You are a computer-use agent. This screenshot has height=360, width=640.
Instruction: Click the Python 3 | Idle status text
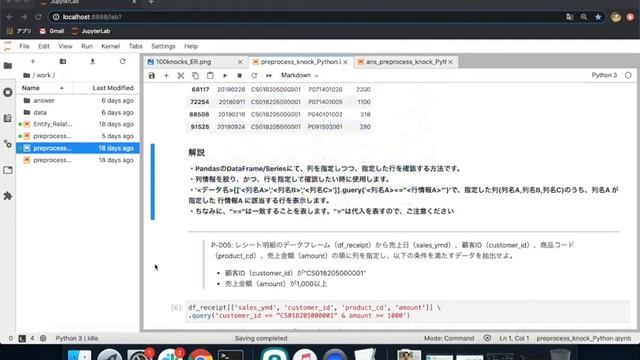(77, 338)
